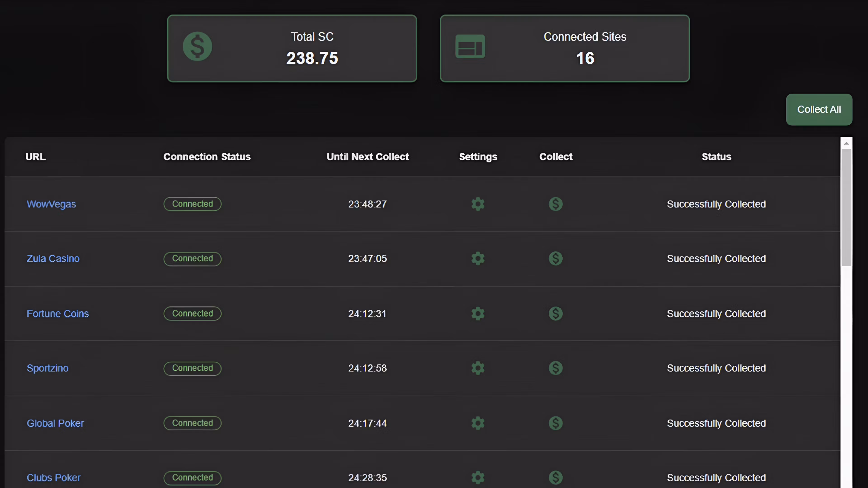This screenshot has height=488, width=868.
Task: Open Sportzino settings gear icon
Action: [477, 368]
